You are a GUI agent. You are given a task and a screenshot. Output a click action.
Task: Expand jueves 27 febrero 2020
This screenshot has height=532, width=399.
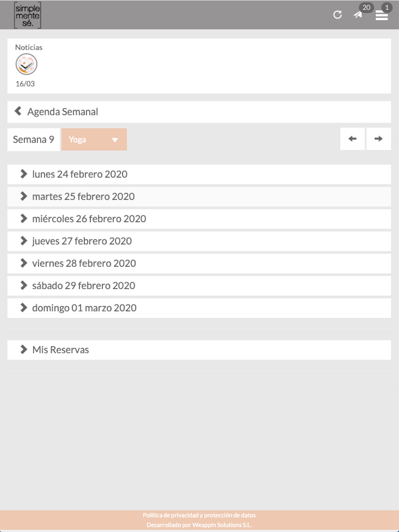click(x=199, y=241)
